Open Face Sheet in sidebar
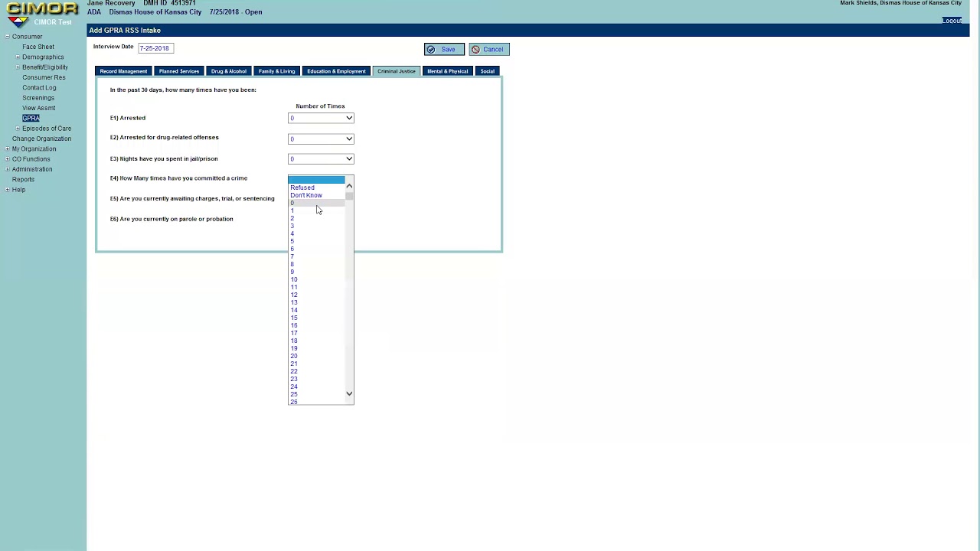This screenshot has height=551, width=980. [x=38, y=47]
